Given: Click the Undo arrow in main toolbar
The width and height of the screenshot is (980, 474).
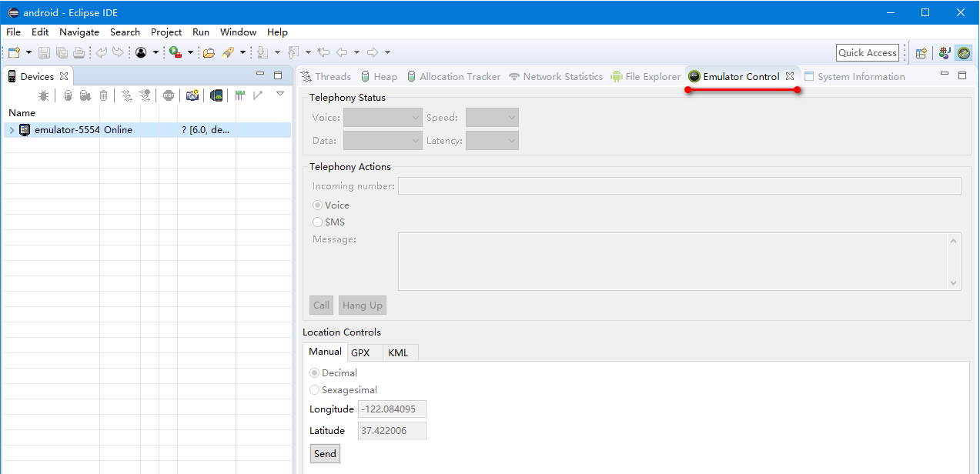Looking at the screenshot, I should point(102,52).
